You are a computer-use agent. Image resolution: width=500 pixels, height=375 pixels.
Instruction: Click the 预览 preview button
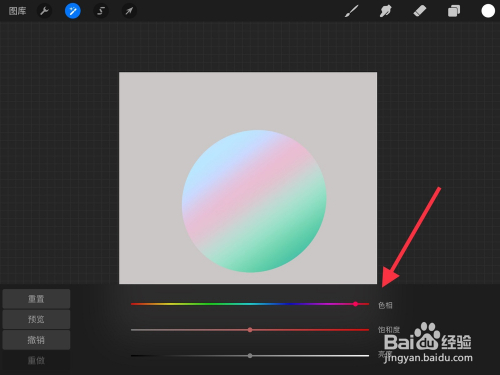coord(36,319)
